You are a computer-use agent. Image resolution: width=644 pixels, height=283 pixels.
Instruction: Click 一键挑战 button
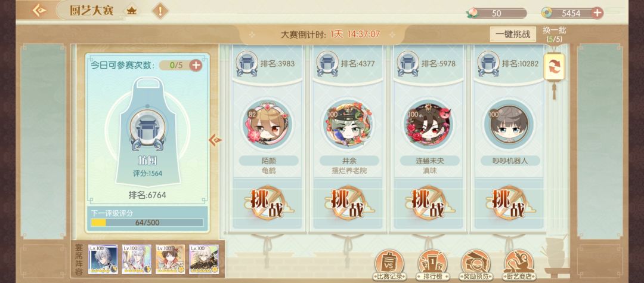513,34
